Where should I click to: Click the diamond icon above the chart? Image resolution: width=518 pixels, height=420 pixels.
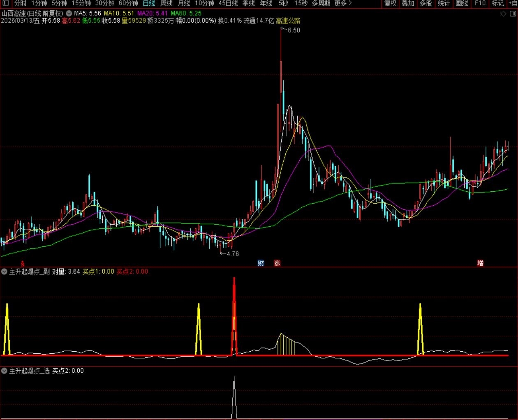[503, 14]
